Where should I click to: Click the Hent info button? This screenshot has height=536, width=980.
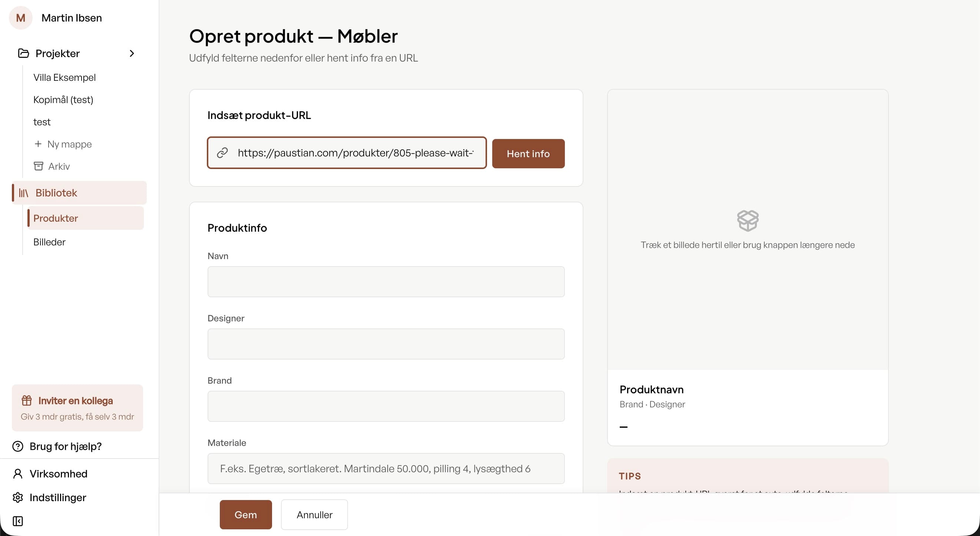tap(528, 153)
